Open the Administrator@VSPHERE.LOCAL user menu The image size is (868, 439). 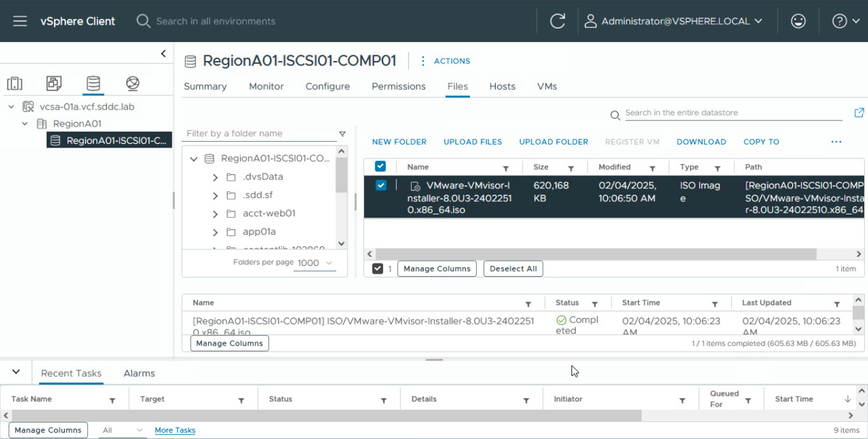pyautogui.click(x=673, y=21)
